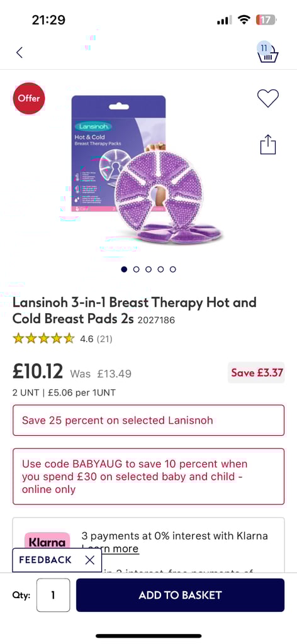Image resolution: width=297 pixels, height=644 pixels.
Task: Open the shopping basket icon
Action: 267,52
